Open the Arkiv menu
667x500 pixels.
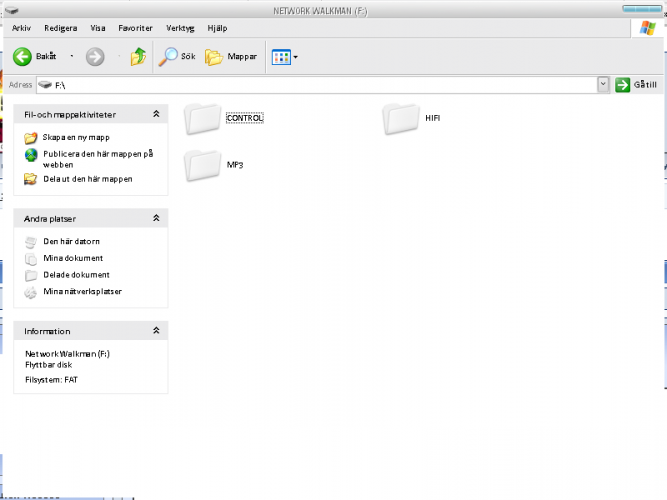pos(21,28)
